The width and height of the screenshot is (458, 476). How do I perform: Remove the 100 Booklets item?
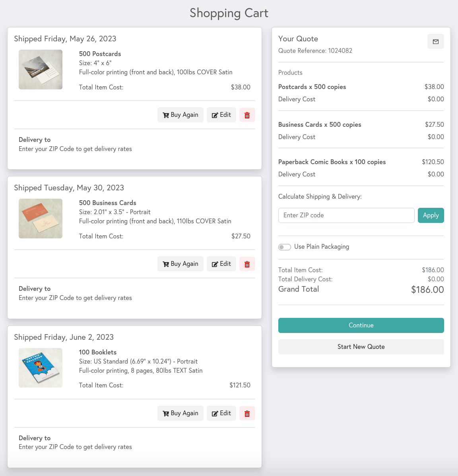coord(247,414)
